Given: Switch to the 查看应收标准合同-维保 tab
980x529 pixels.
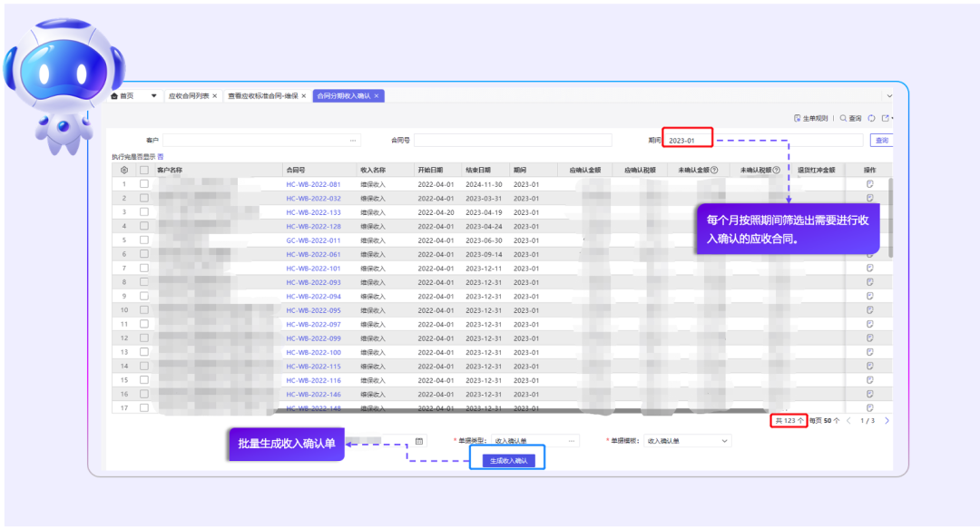Looking at the screenshot, I should tap(262, 95).
